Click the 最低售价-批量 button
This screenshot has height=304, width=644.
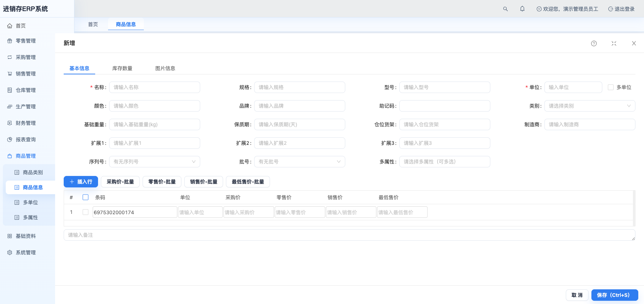pyautogui.click(x=248, y=182)
